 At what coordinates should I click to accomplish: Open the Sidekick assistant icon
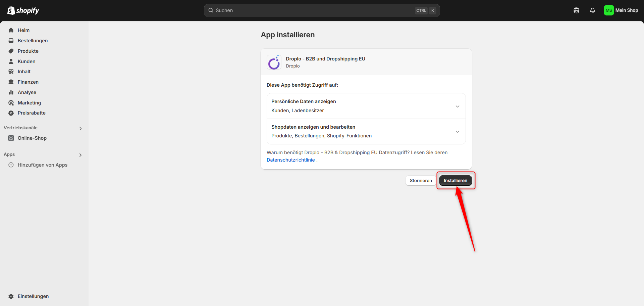pyautogui.click(x=576, y=10)
